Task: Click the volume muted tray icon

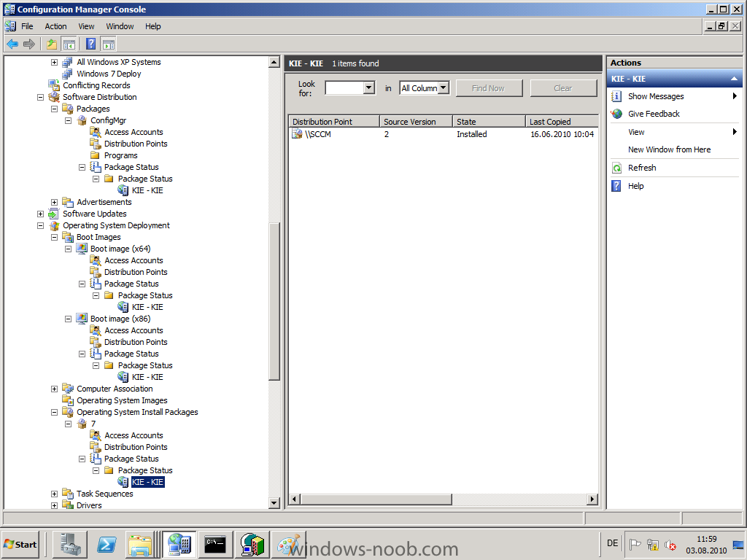Action: 671,544
